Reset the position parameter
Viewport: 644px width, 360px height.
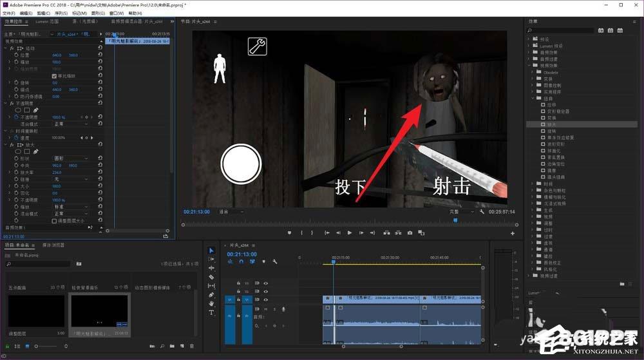pyautogui.click(x=100, y=55)
